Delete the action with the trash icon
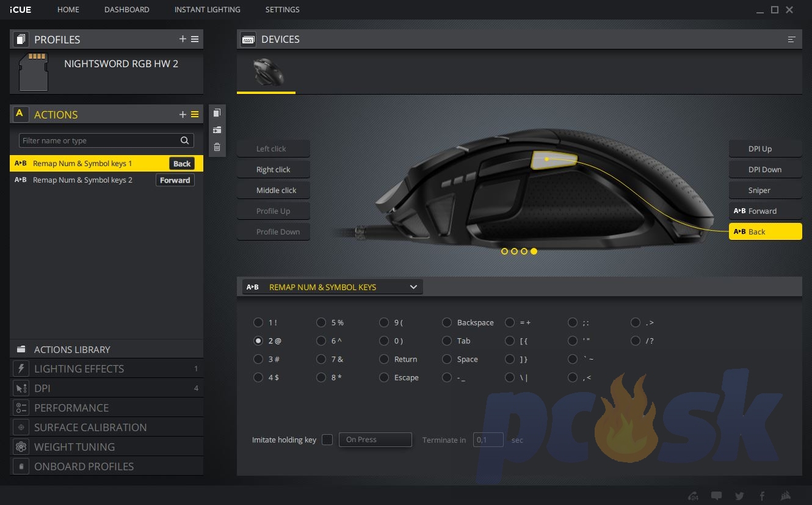Viewport: 812px width, 505px height. pyautogui.click(x=217, y=147)
